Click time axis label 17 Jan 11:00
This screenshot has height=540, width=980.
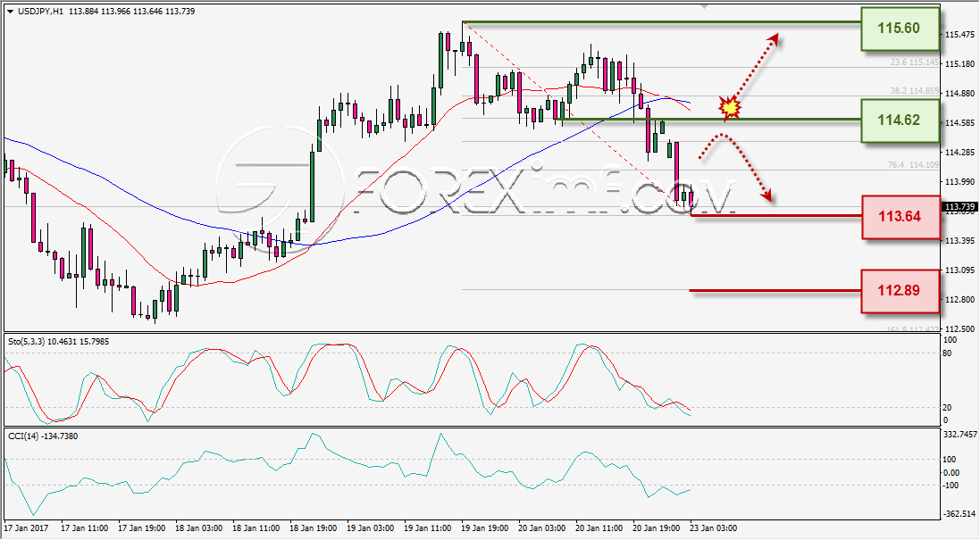point(84,528)
